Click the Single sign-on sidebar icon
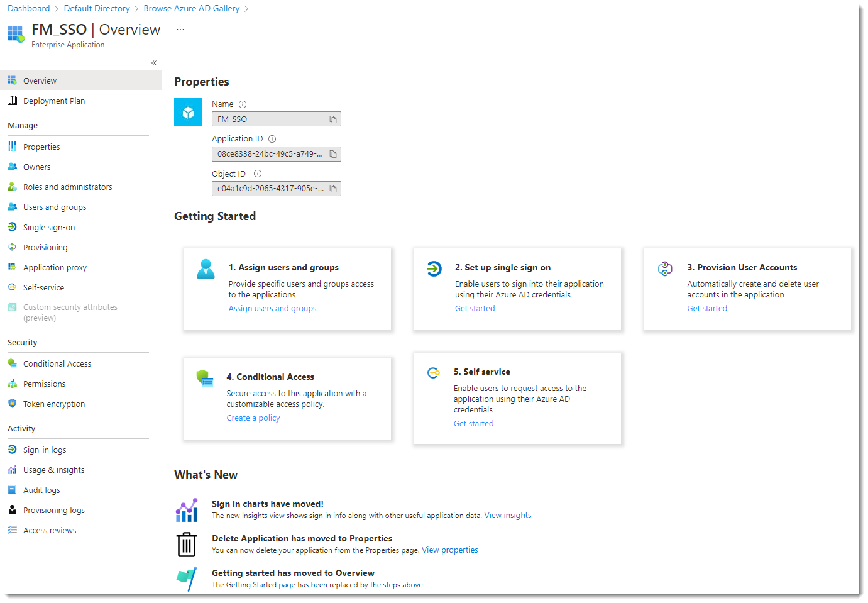Image resolution: width=868 pixels, height=603 pixels. coord(12,227)
